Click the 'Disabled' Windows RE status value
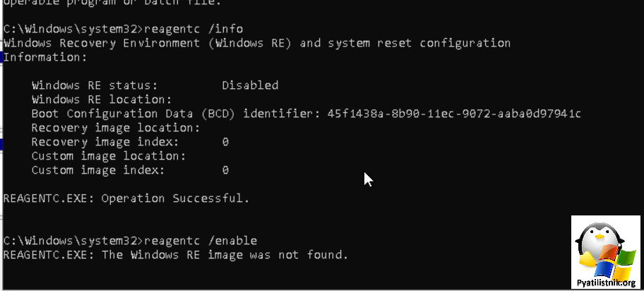644x291 pixels. (x=250, y=85)
